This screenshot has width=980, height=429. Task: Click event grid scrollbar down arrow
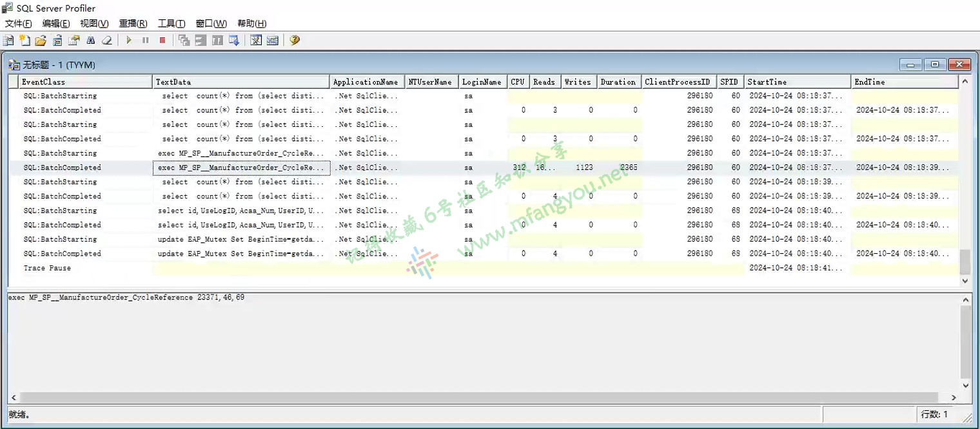[x=965, y=281]
